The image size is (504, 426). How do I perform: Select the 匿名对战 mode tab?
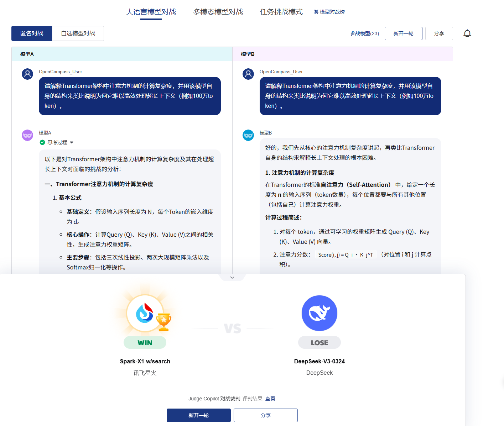point(32,33)
